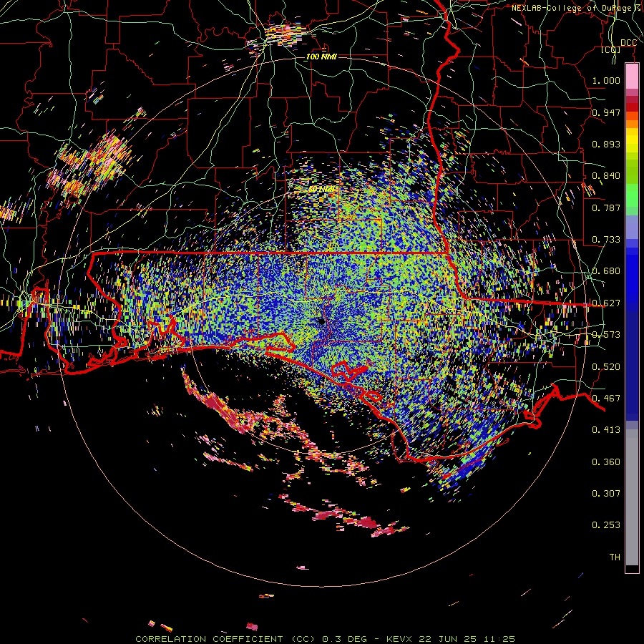
Task: Select the 1.000 scale value
Action: click(x=606, y=80)
